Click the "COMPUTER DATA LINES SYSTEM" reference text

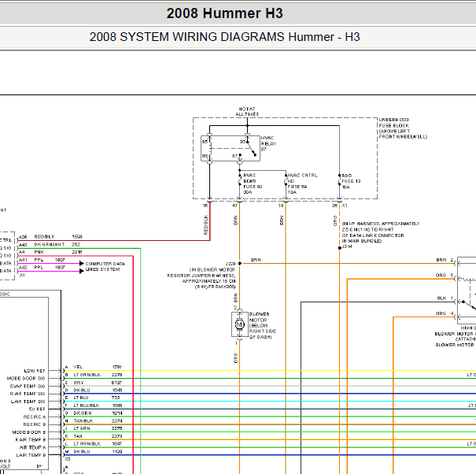[x=105, y=266]
